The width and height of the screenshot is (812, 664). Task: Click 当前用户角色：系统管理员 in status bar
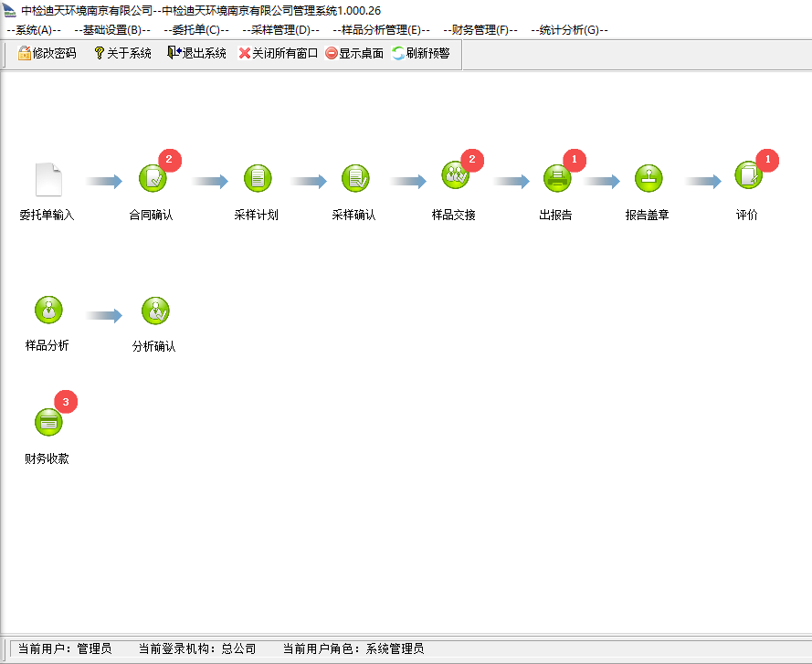353,648
